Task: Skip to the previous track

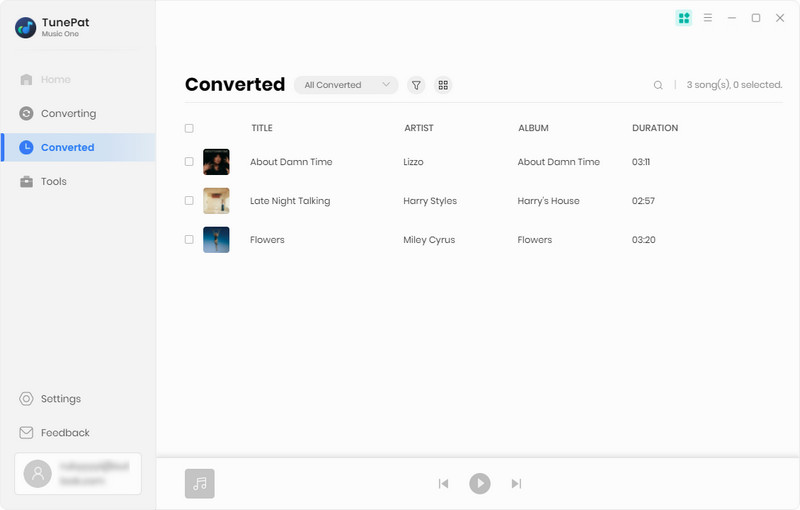Action: tap(443, 483)
